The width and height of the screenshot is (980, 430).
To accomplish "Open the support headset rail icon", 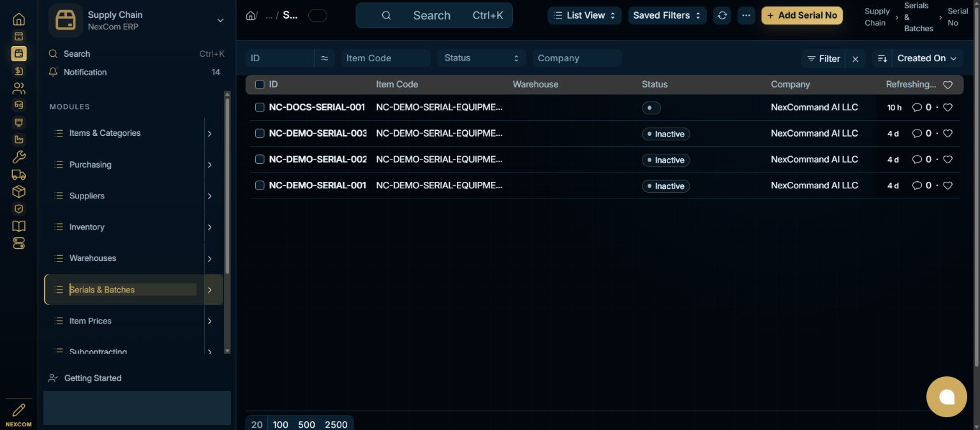I will (19, 105).
